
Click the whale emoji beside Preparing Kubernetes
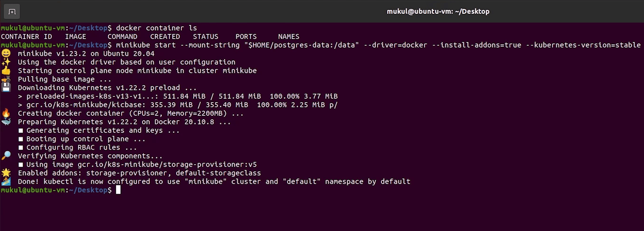[x=6, y=122]
